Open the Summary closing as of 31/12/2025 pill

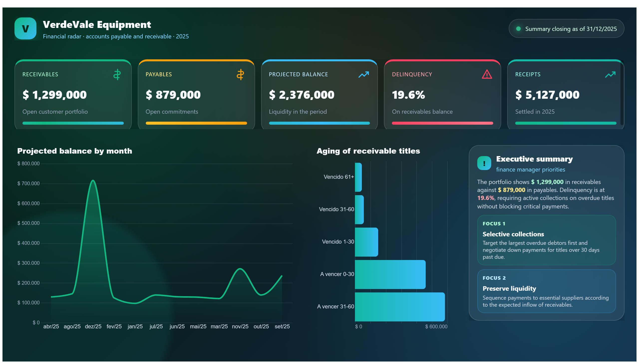(x=566, y=28)
